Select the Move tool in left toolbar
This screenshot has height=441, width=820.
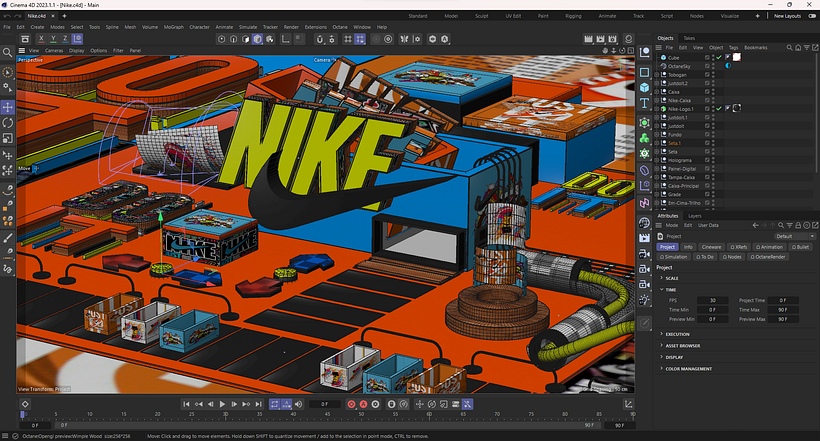(8, 106)
